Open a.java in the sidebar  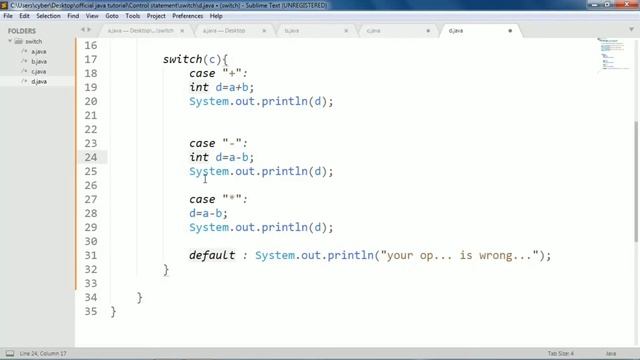(x=39, y=51)
